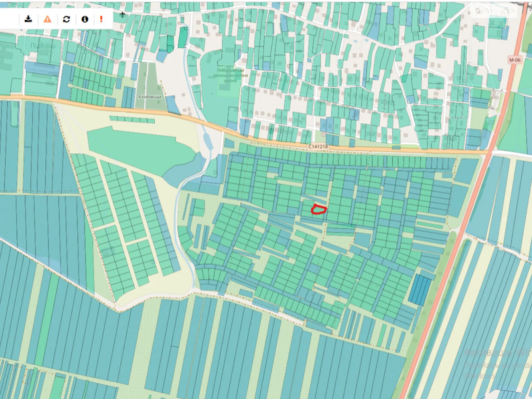
Task: Click the Кладовище cemetery label
Action: click(x=150, y=97)
